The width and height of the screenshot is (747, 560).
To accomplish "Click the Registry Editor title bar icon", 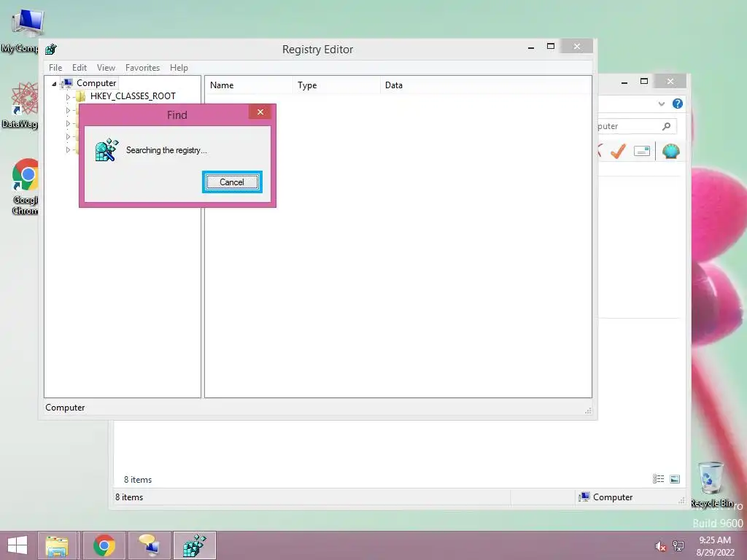I will [50, 49].
